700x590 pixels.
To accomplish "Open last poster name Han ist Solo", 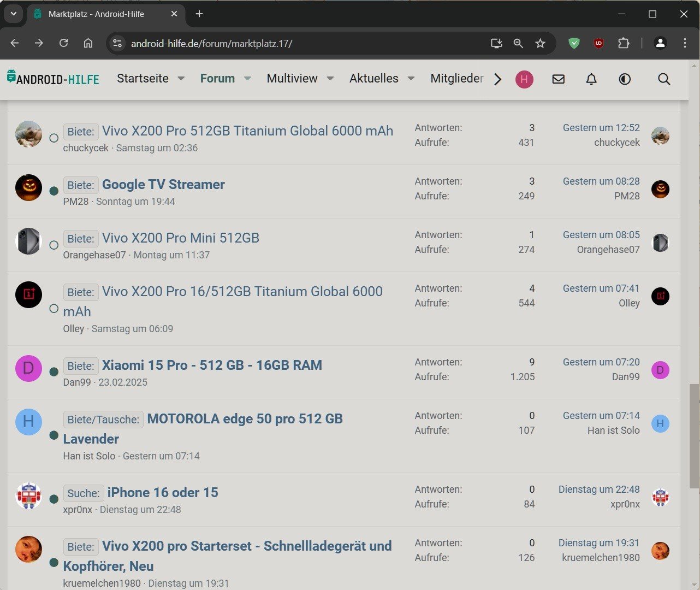I will pos(613,430).
